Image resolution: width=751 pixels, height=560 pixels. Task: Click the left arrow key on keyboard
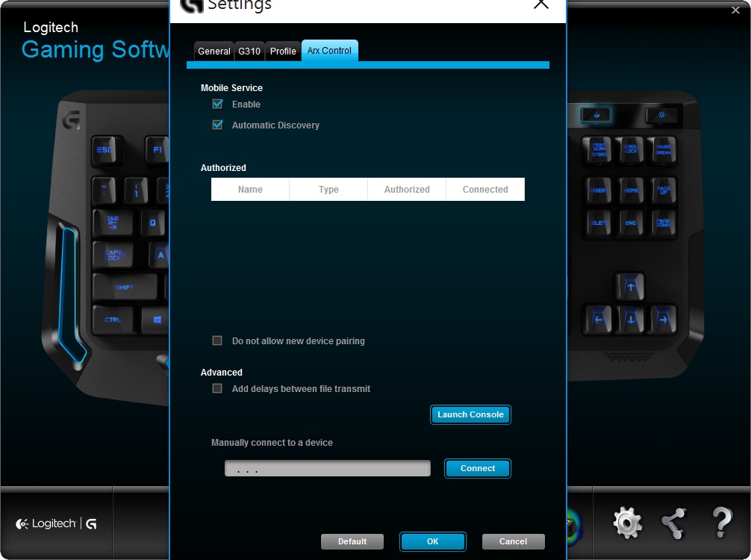598,319
